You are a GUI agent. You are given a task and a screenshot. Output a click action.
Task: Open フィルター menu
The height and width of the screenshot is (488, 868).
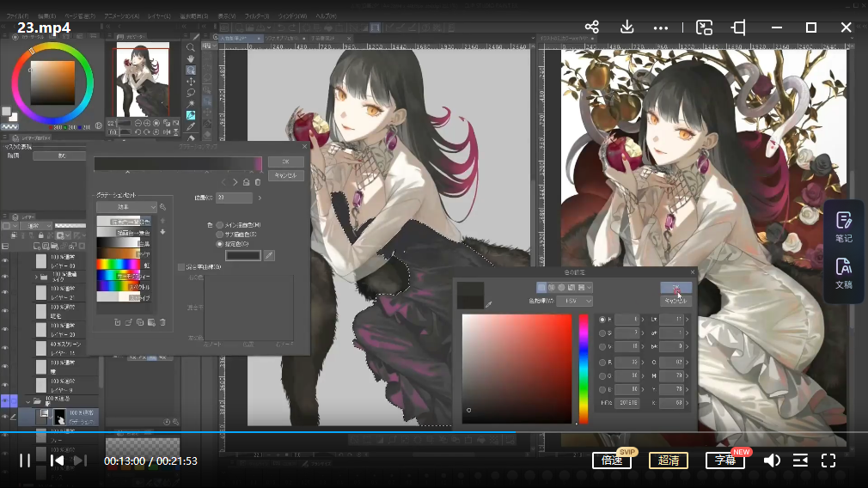tap(257, 16)
